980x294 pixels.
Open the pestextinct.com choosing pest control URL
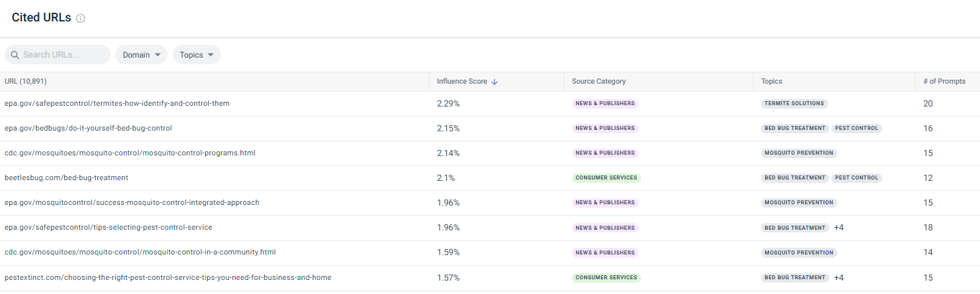pos(167,278)
